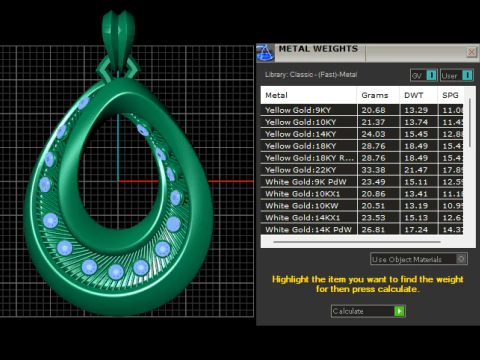Click the 21.47 DWT value

(x=416, y=170)
